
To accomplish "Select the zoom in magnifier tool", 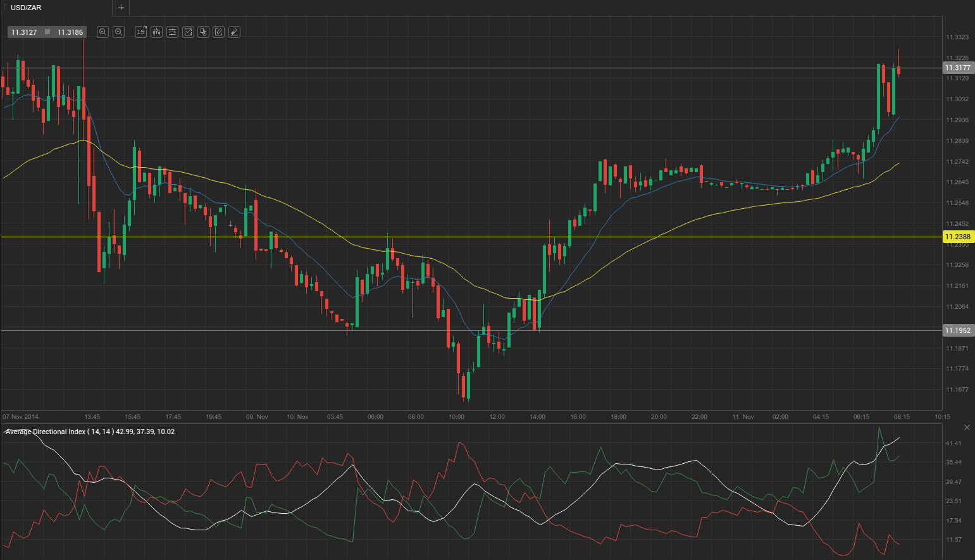I will [118, 32].
